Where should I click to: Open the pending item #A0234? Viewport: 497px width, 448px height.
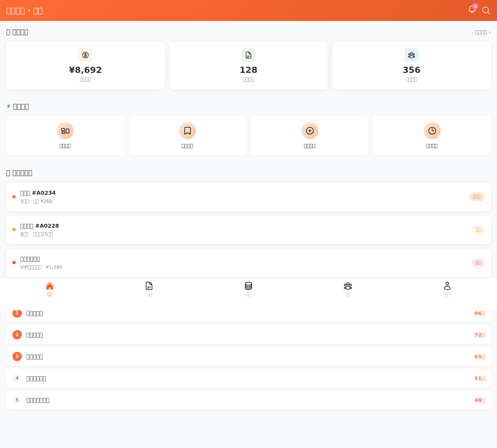pyautogui.click(x=248, y=197)
